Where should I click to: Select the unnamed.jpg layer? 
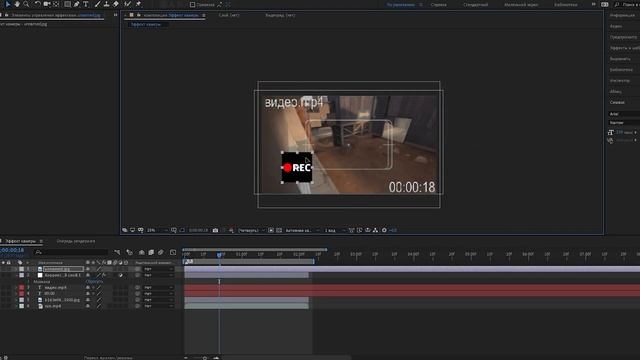coord(63,269)
